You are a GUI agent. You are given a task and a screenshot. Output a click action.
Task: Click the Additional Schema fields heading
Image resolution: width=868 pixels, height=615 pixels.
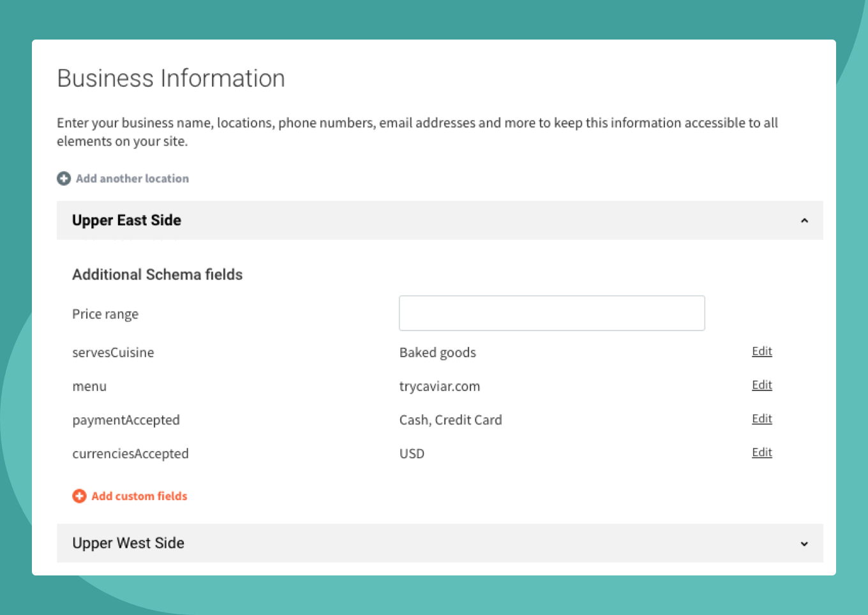coord(158,274)
